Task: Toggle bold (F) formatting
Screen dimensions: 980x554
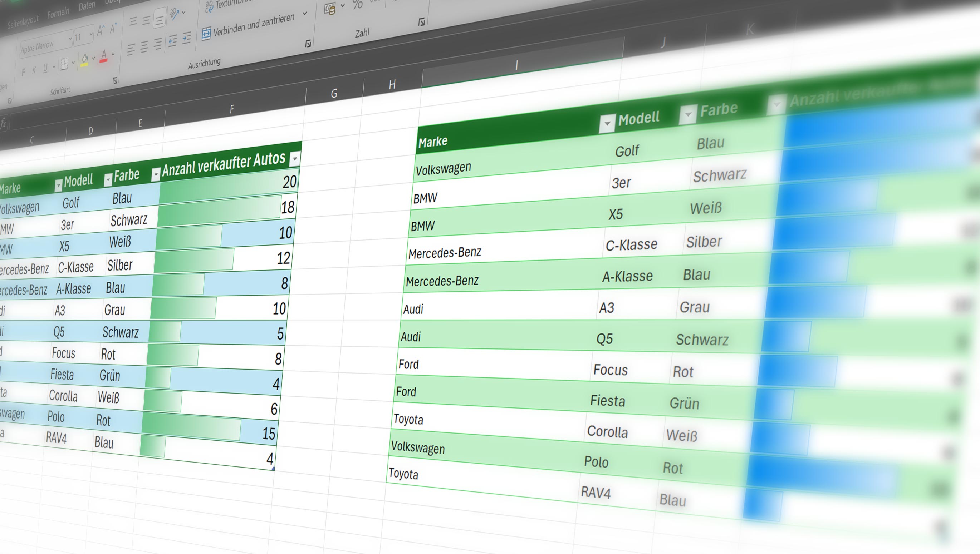Action: click(x=24, y=72)
